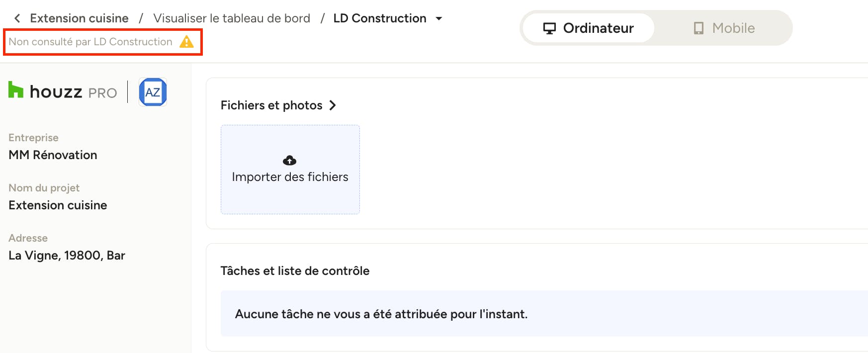Switch preview to Ordinateur view
The height and width of the screenshot is (353, 868).
click(x=589, y=28)
